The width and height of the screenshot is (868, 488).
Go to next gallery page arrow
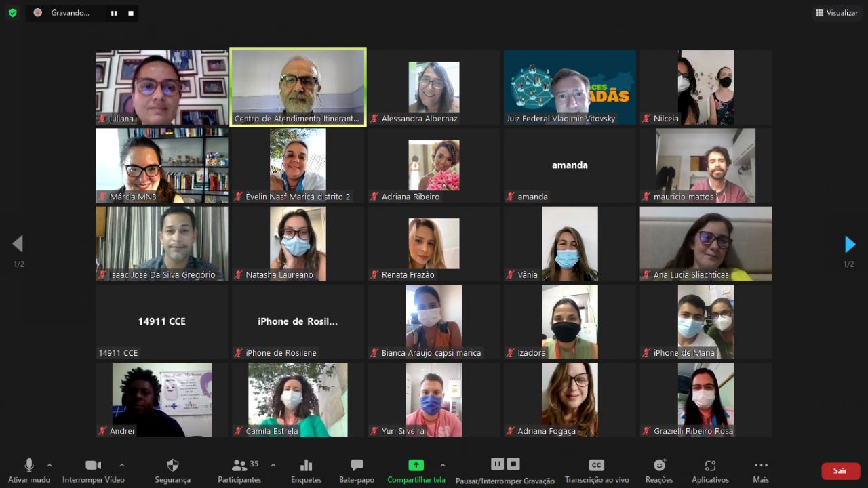pyautogui.click(x=850, y=244)
